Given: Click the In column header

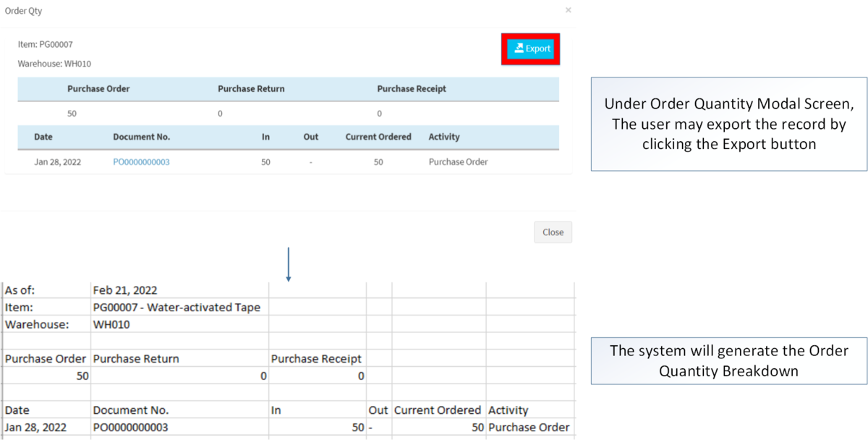Looking at the screenshot, I should [265, 137].
